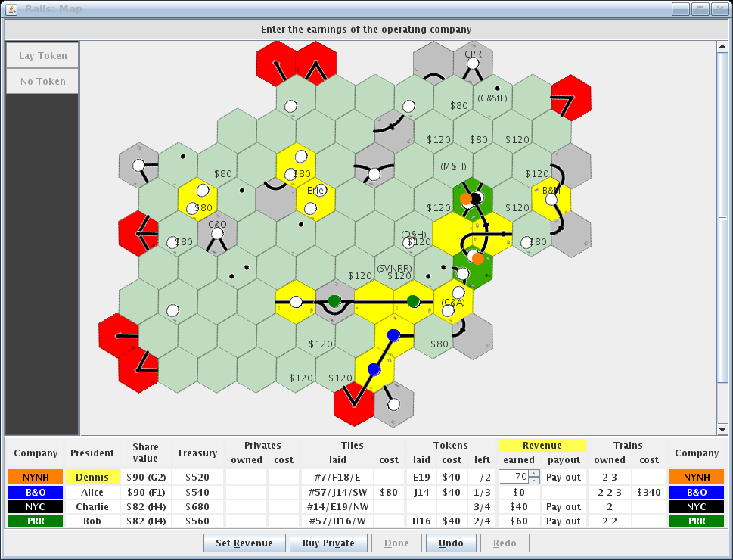The image size is (733, 560).
Task: Select the B&M yellow hex
Action: 551,199
